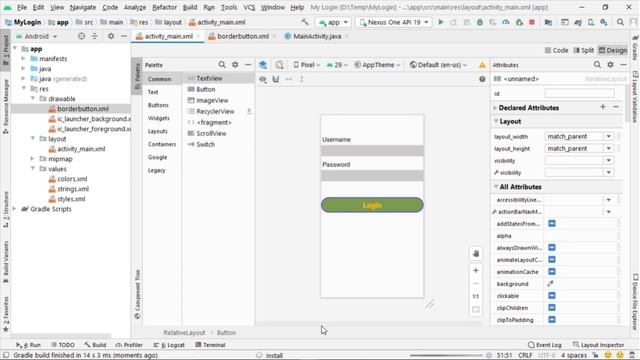This screenshot has height=360, width=640.
Task: Click the orientation icon beside layers icon
Action: pyautogui.click(x=279, y=65)
